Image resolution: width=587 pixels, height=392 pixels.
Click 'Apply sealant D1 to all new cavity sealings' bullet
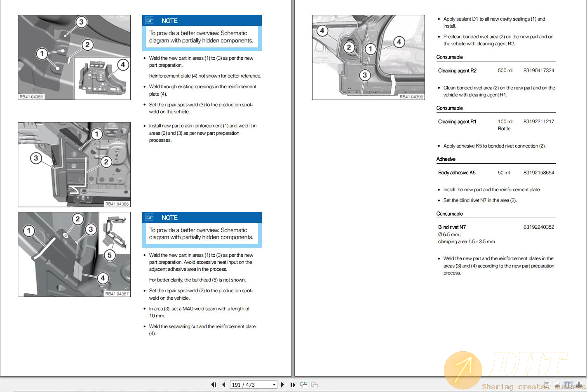pyautogui.click(x=494, y=22)
